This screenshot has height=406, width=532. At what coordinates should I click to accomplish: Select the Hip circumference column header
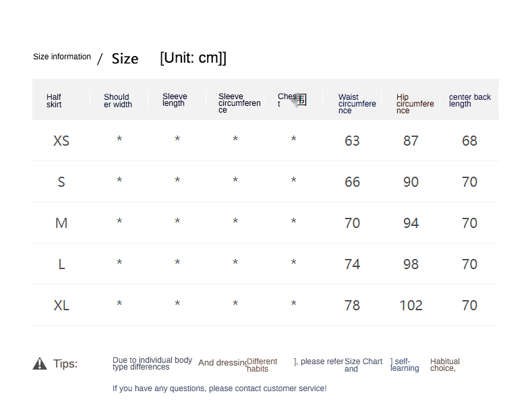tap(415, 104)
